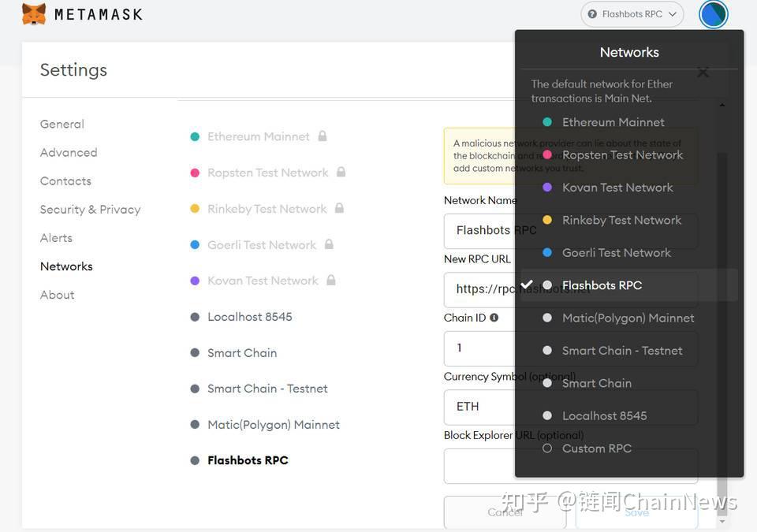Click the lock icon beside Ethereum Mainnet
Image resolution: width=757 pixels, height=532 pixels.
point(323,136)
